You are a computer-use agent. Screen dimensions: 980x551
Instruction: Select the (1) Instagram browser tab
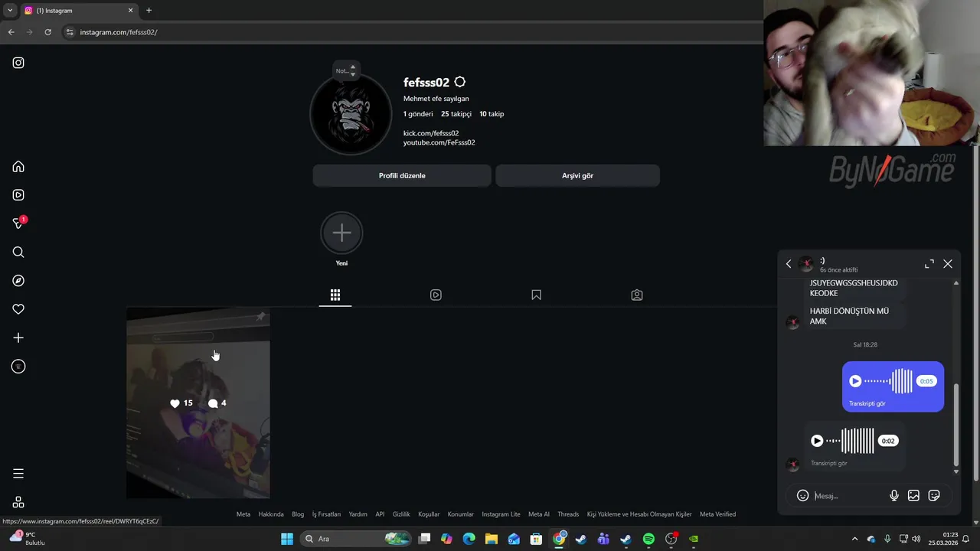coord(78,11)
